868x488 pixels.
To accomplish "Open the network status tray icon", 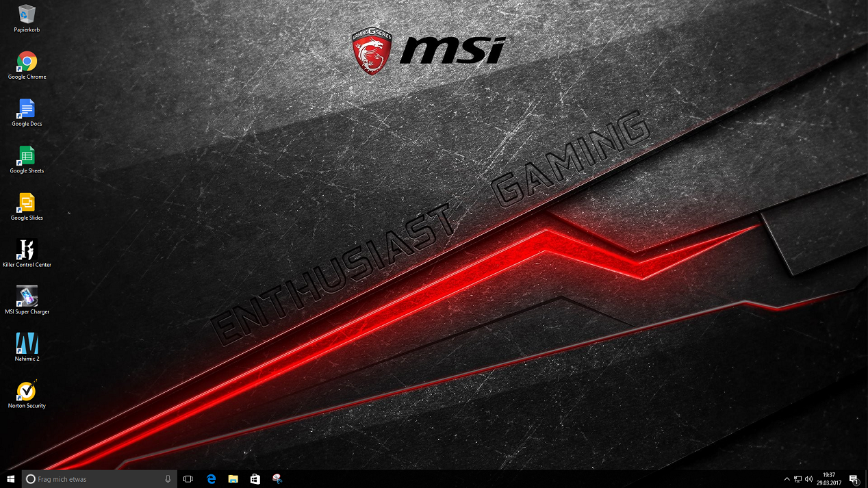I will 797,479.
